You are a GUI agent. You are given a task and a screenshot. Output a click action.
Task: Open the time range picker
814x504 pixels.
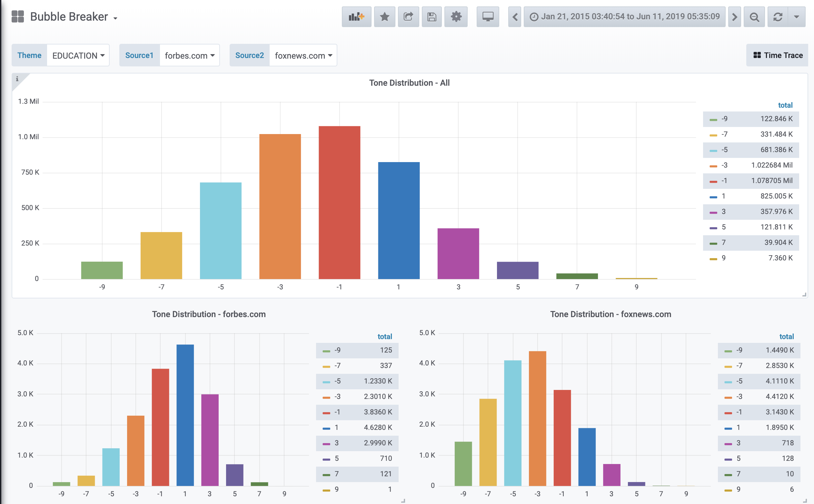(624, 17)
